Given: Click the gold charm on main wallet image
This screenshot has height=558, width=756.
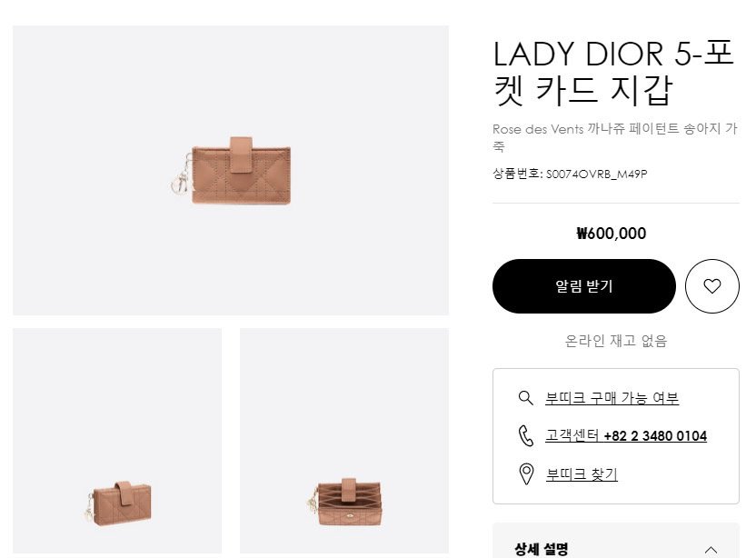Looking at the screenshot, I should (x=180, y=176).
